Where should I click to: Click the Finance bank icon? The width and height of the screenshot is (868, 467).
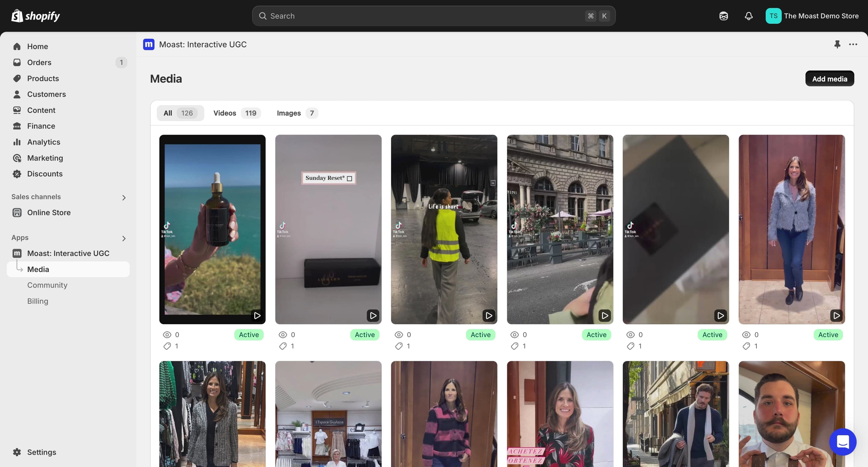click(17, 126)
